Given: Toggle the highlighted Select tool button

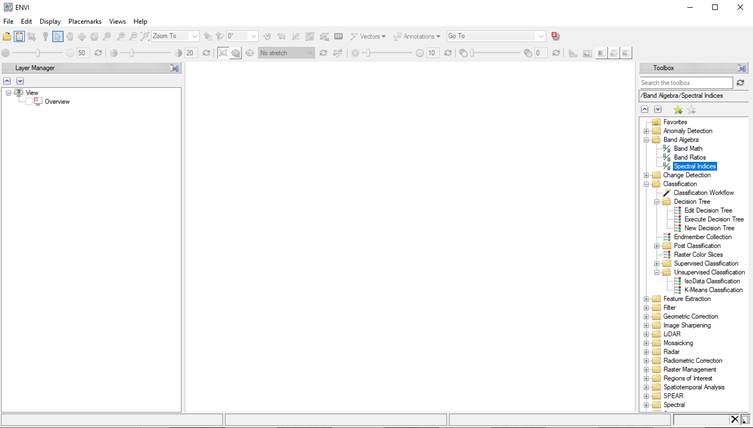Looking at the screenshot, I should pos(58,36).
